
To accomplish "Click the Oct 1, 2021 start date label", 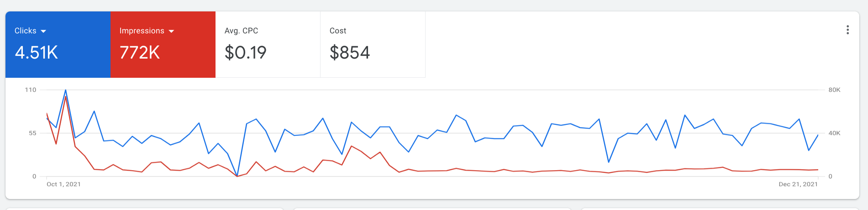I will pos(63,184).
